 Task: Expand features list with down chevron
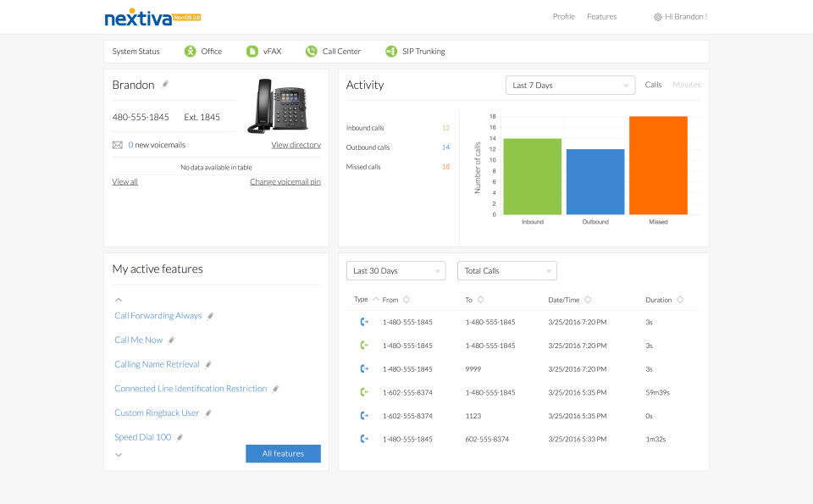pyautogui.click(x=119, y=455)
